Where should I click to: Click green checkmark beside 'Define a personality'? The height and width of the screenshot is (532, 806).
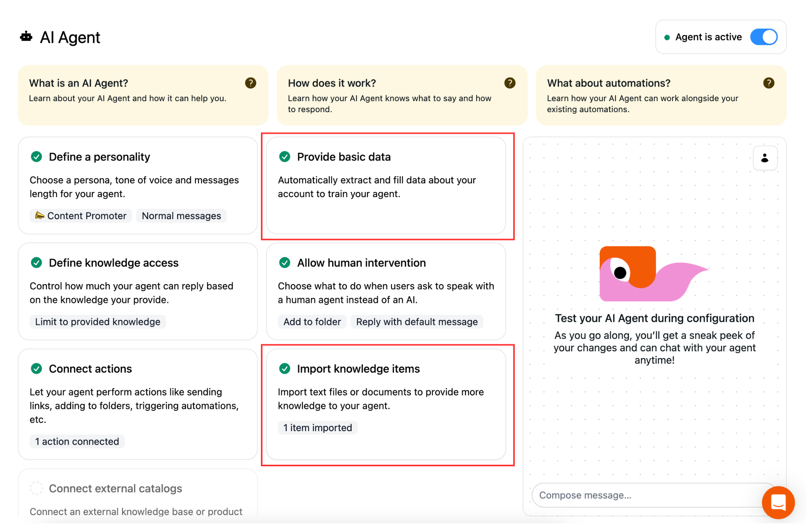[37, 157]
